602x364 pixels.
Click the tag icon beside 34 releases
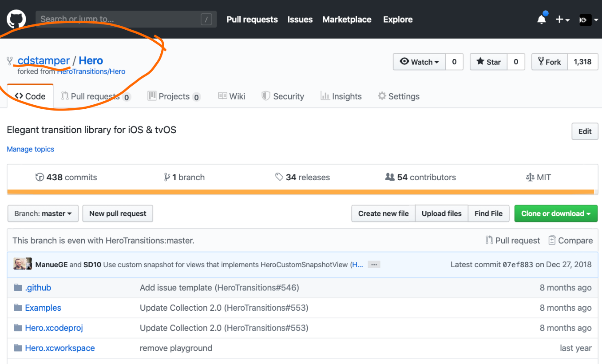pyautogui.click(x=280, y=177)
